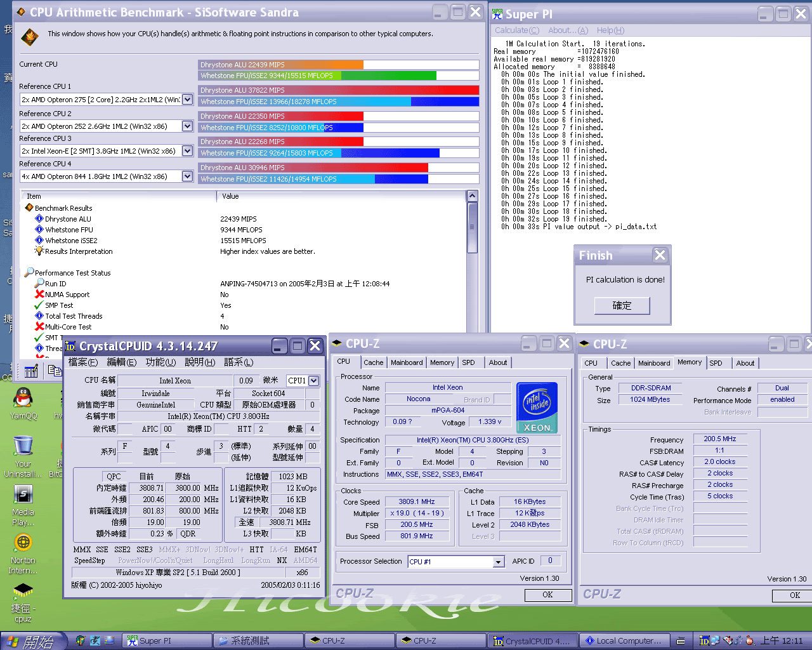Click the Intel Inside Xeon logo in CPU-Z

tap(537, 408)
